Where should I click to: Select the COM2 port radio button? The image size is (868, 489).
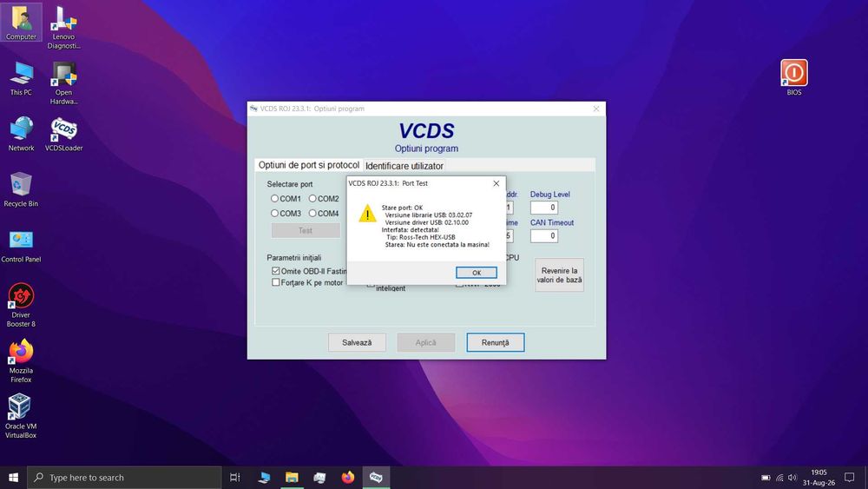[x=312, y=198]
